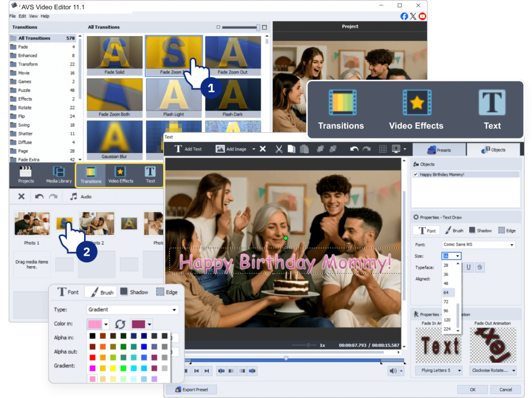Delete object with X in Text editor toolbar
Screen dimensions: 532x398
point(262,149)
